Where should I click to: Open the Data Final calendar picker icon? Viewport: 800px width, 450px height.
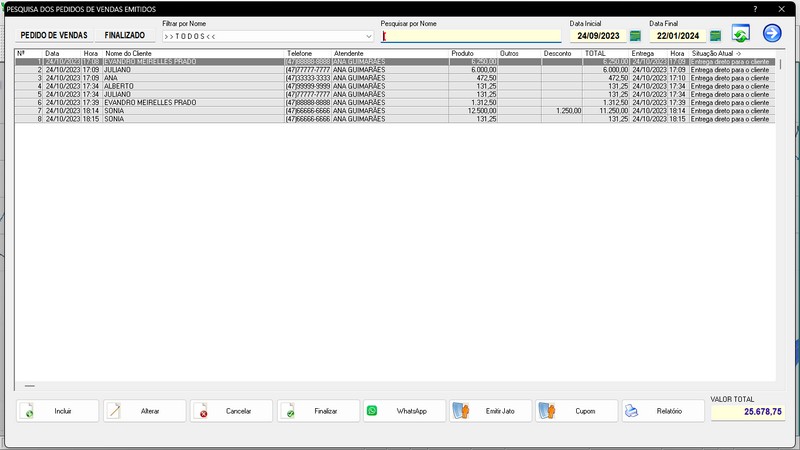click(716, 36)
